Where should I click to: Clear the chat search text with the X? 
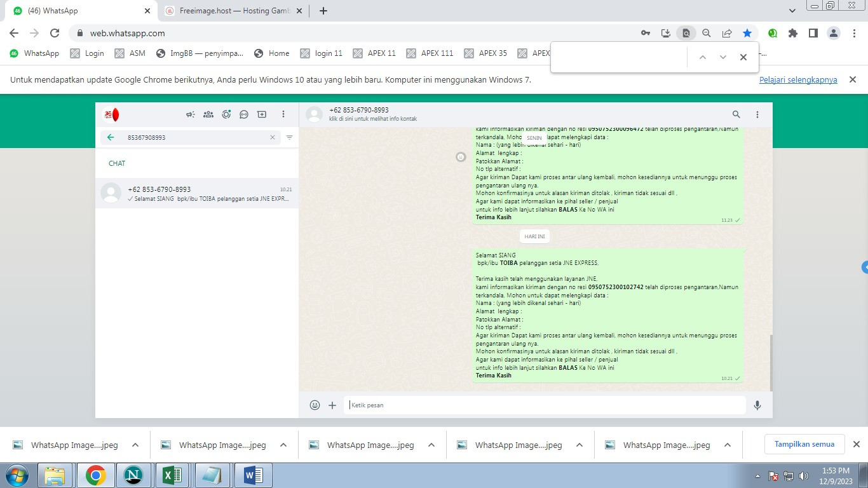(x=273, y=137)
